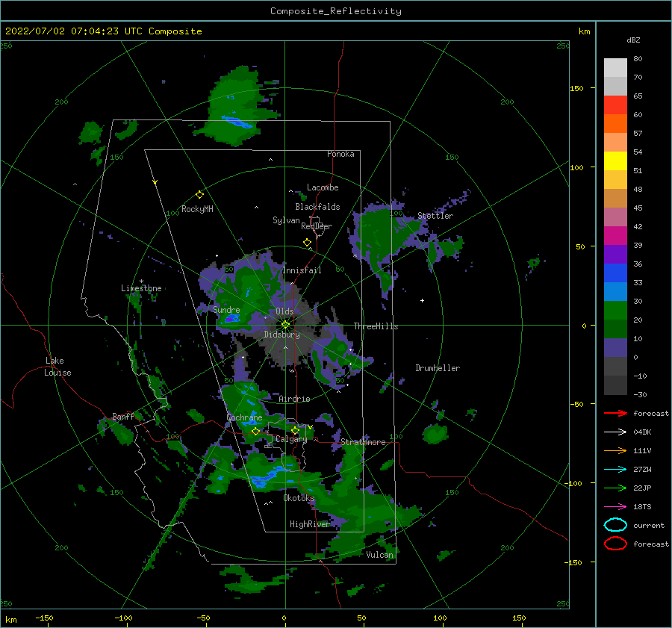This screenshot has width=672, height=628.
Task: Click the red forecast ellipse icon
Action: tap(615, 544)
